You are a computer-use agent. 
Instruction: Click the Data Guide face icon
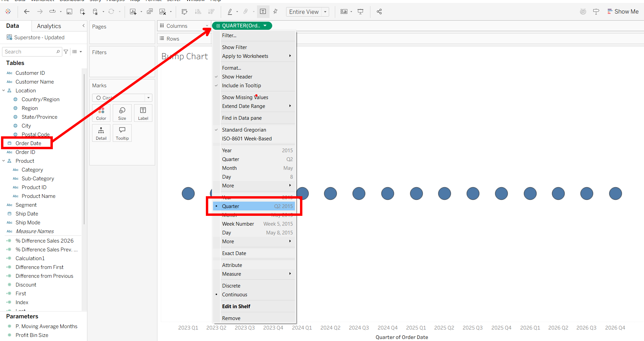[x=583, y=12]
